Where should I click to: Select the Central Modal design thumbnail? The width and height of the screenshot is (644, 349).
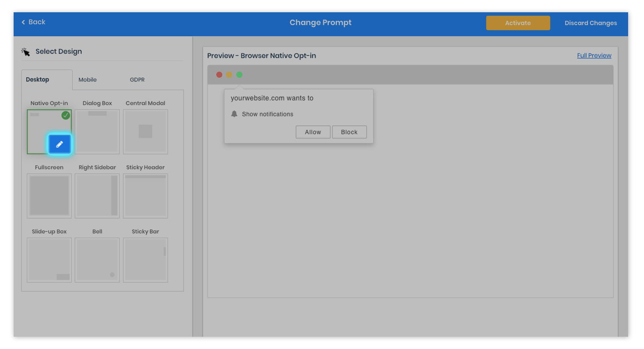[145, 132]
